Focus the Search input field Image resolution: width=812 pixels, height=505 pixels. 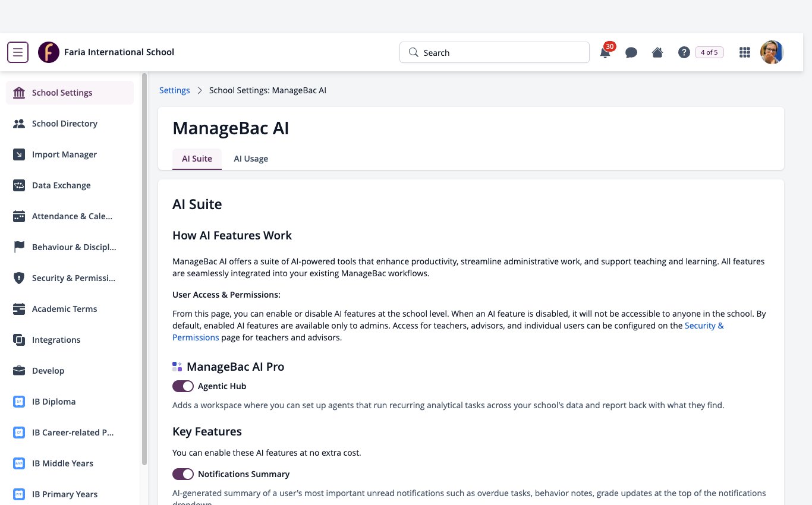pos(495,52)
